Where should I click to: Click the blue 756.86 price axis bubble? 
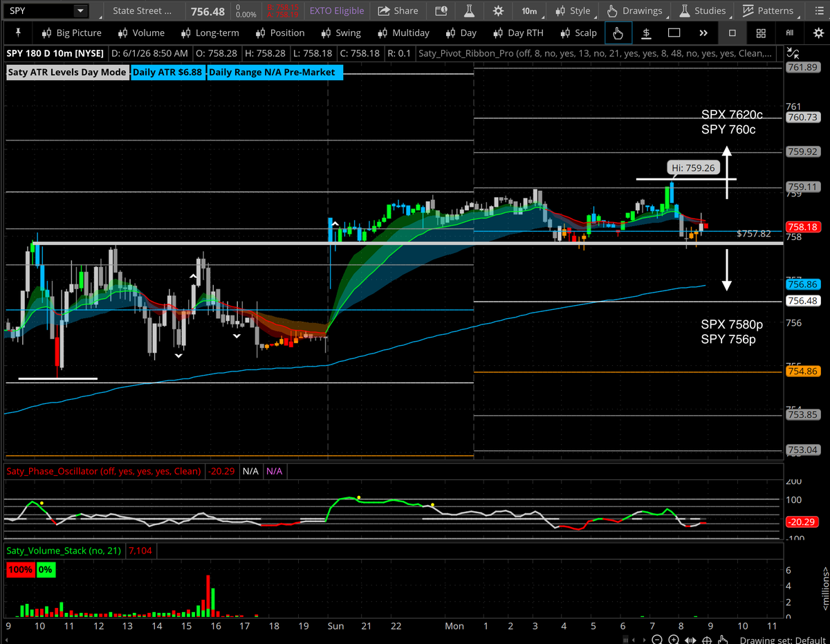tap(803, 284)
